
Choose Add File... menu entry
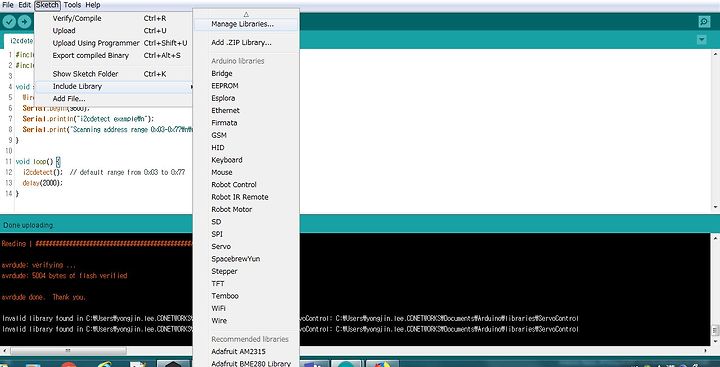coord(113,99)
